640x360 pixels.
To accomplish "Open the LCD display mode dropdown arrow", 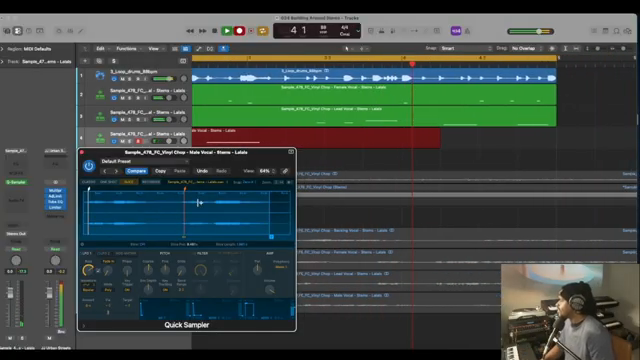I will tap(358, 31).
